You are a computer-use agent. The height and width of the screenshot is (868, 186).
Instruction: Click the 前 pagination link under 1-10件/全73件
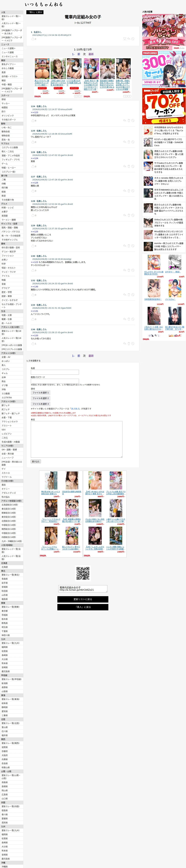click(79, 54)
